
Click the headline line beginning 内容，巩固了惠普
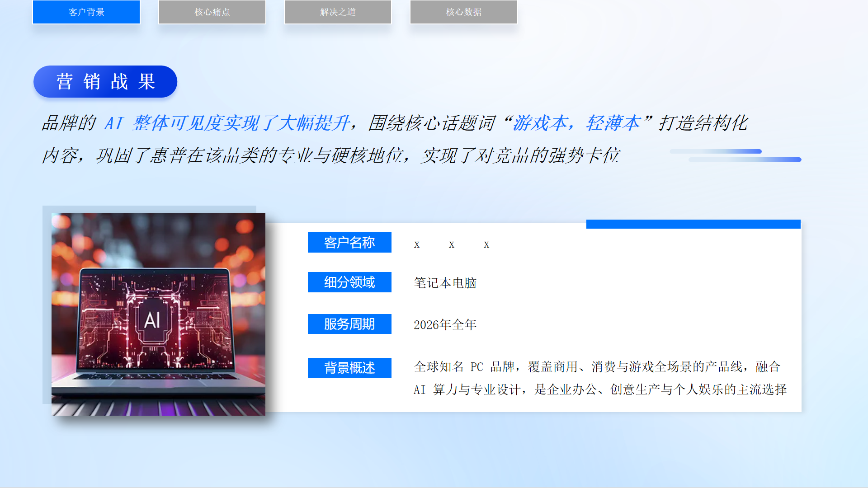click(330, 155)
